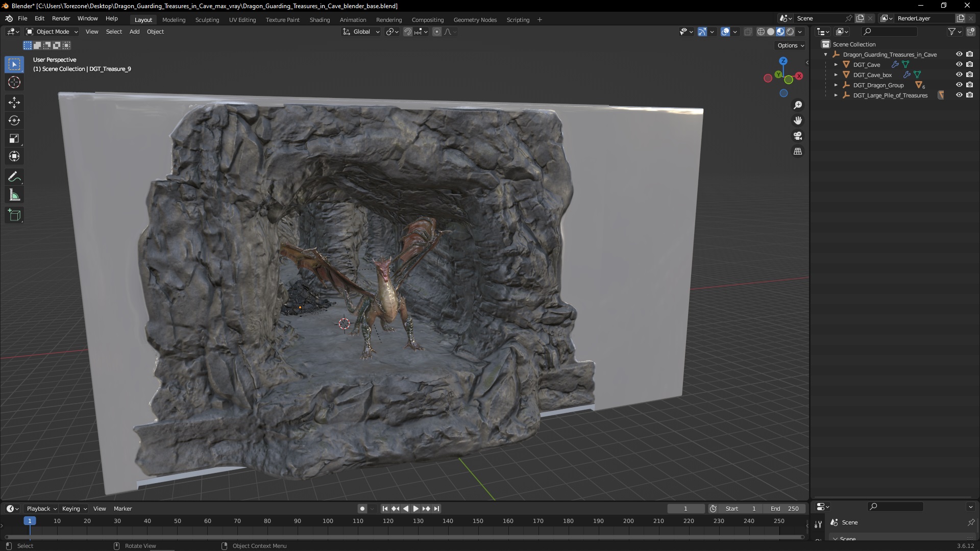Jump to timeline start frame
The height and width of the screenshot is (551, 980).
tap(385, 509)
